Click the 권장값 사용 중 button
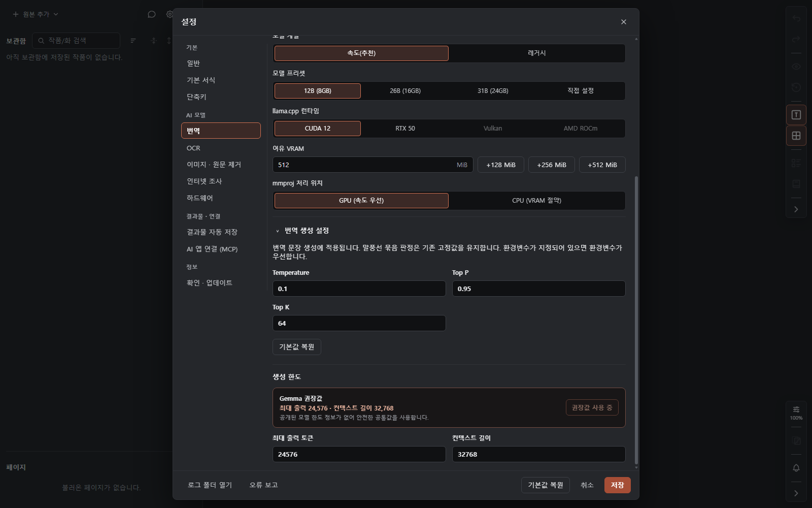 click(592, 407)
